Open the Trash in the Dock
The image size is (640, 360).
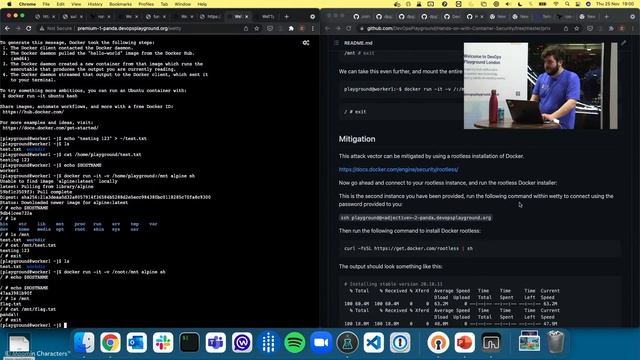556,342
